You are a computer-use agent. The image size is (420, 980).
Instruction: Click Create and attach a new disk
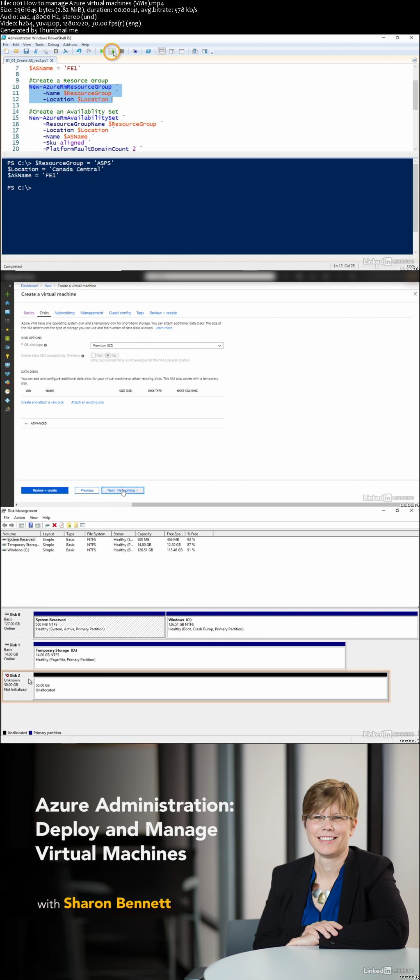click(42, 403)
